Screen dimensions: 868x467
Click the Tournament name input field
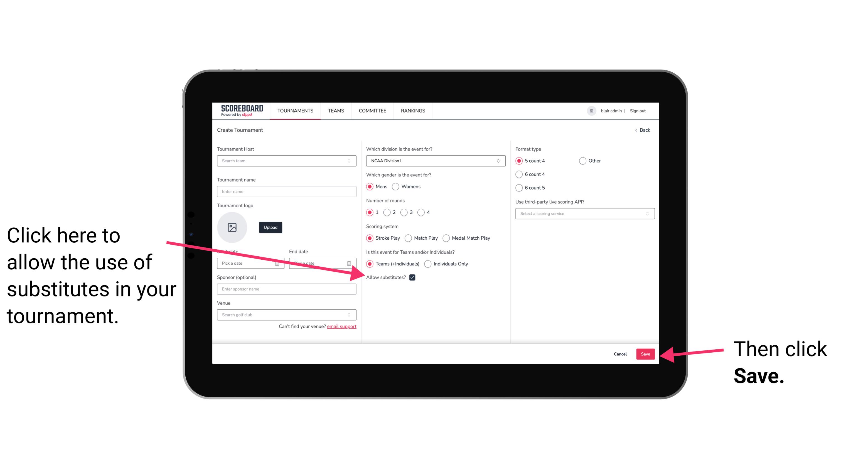tap(286, 191)
